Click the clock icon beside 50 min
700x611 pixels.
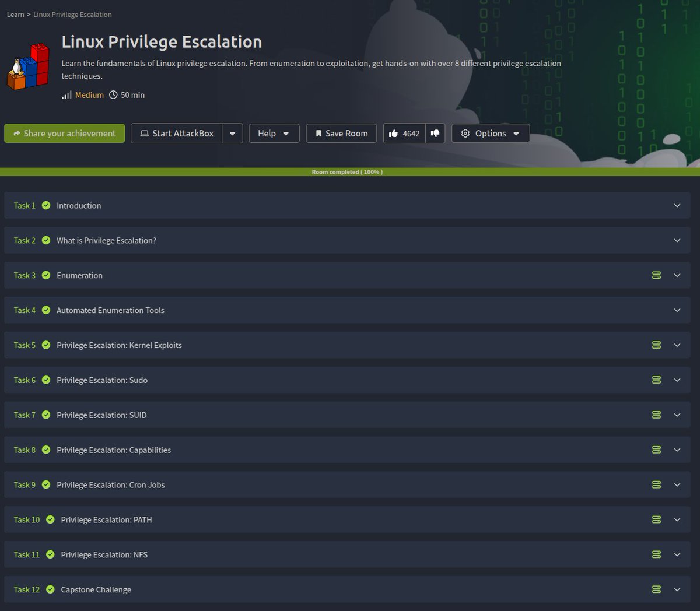point(113,94)
